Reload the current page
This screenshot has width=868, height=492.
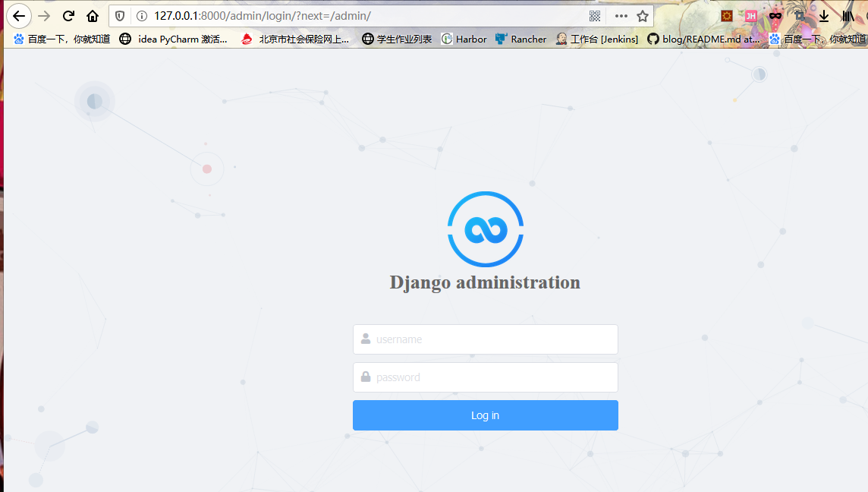[x=68, y=16]
